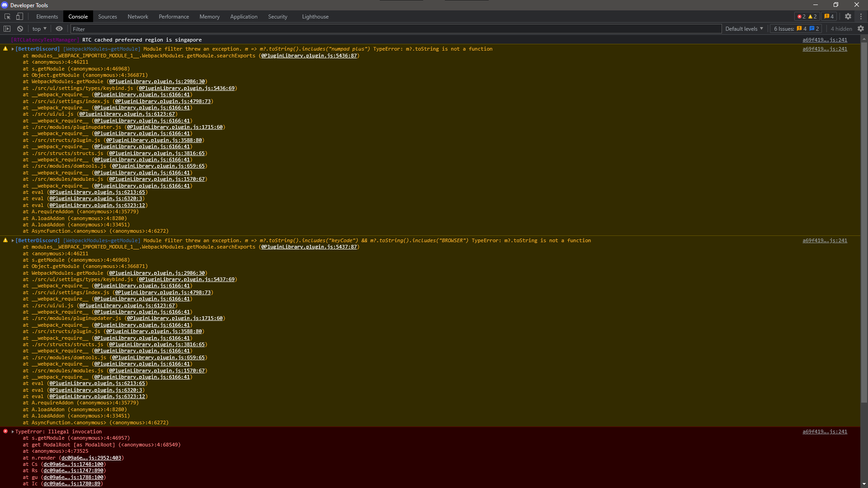Open source link of TypeError Illegal invocation

825,432
